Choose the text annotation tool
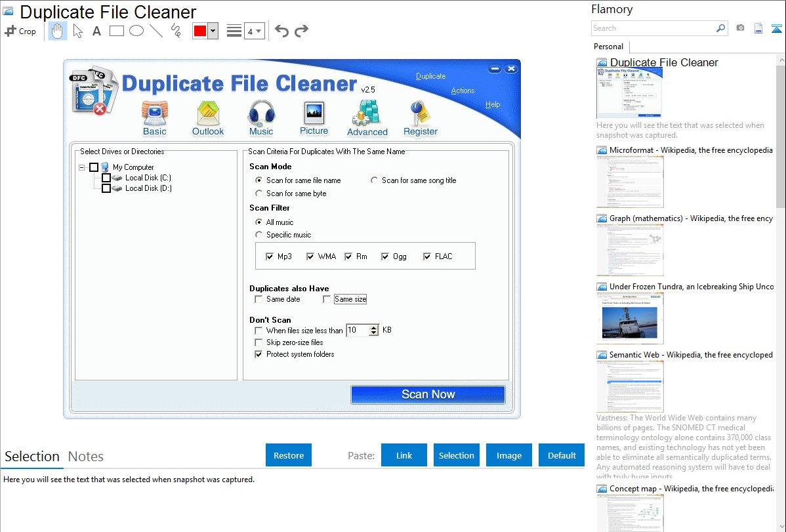The width and height of the screenshot is (786, 532). [96, 31]
